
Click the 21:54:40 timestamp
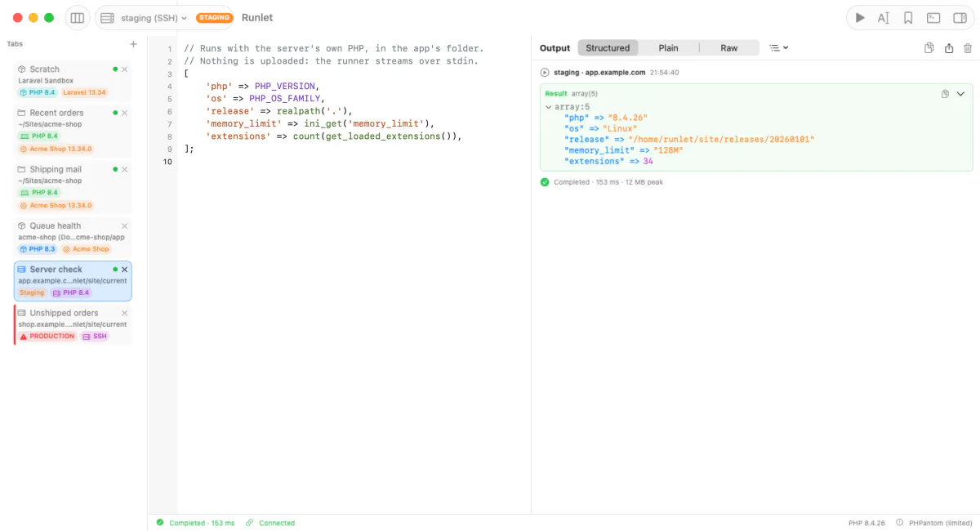pyautogui.click(x=664, y=73)
